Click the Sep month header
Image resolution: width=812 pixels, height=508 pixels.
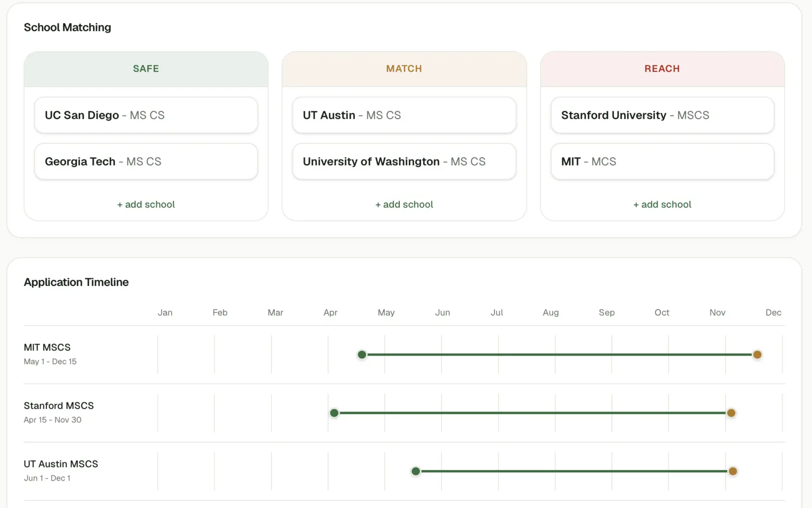(x=606, y=312)
